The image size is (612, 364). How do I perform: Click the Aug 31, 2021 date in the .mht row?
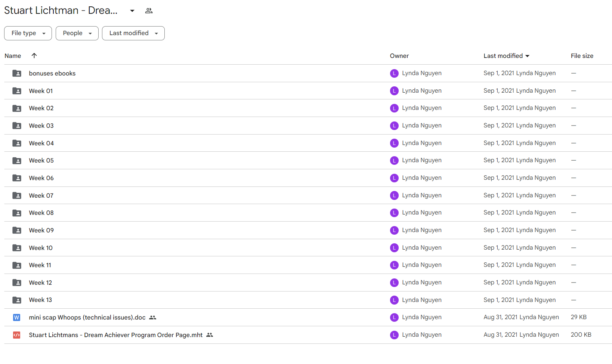pyautogui.click(x=500, y=335)
